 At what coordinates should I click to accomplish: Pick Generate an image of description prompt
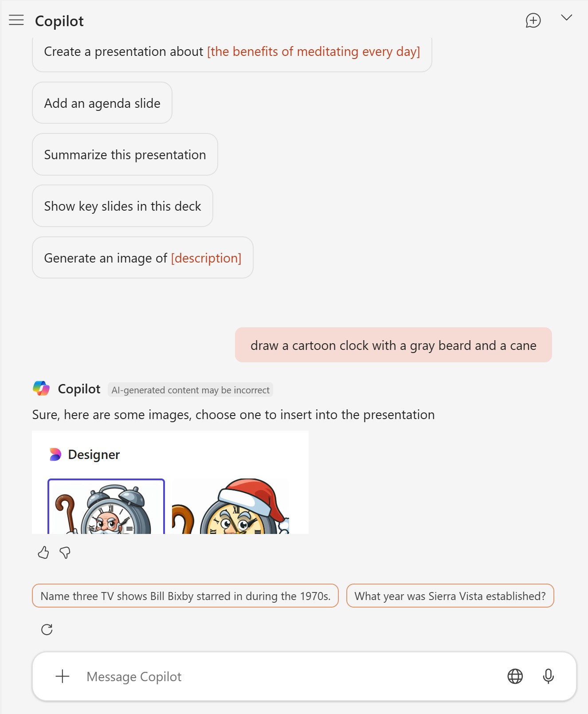click(x=143, y=258)
